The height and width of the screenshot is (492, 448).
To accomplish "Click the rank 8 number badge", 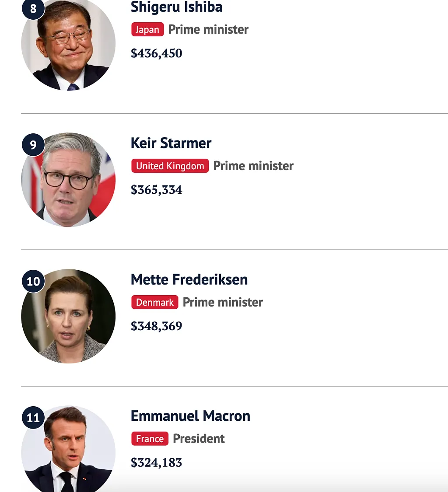I will [x=33, y=8].
